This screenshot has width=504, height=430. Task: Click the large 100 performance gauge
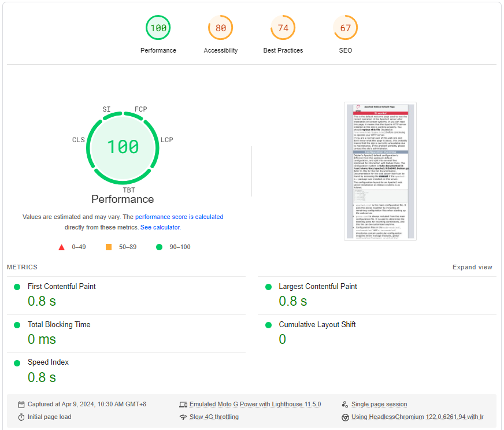(123, 147)
